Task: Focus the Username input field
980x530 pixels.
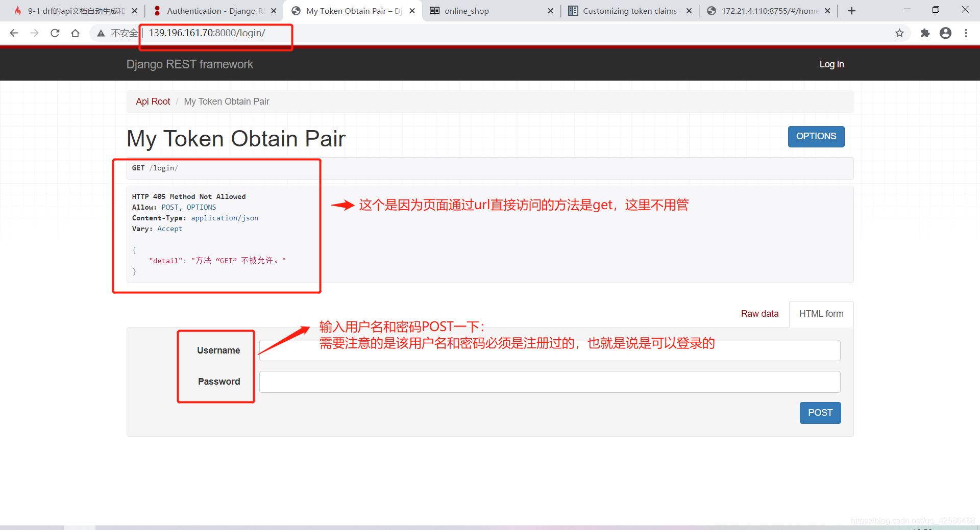Action: pyautogui.click(x=550, y=350)
